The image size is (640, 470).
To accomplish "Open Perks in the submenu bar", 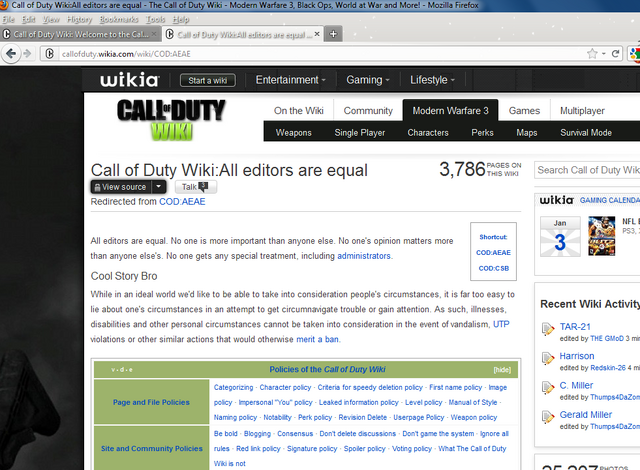I will (x=482, y=133).
